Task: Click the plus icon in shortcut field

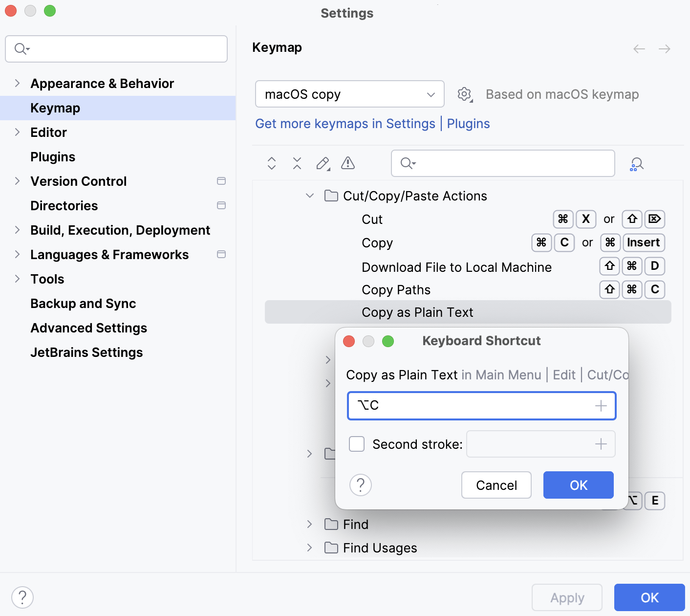Action: click(601, 406)
